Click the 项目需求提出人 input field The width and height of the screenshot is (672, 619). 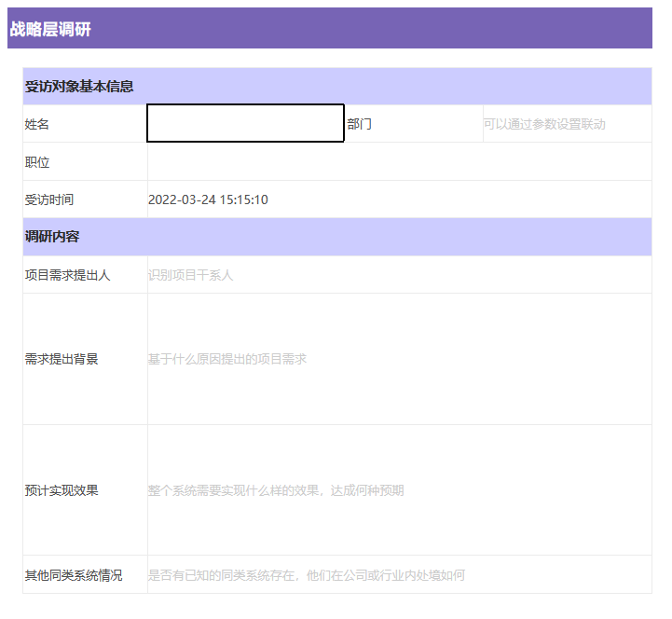pos(400,275)
